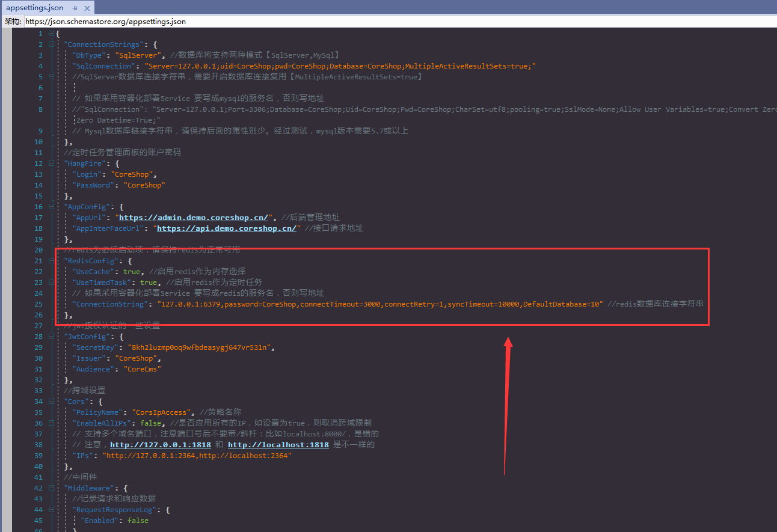Open the admin.demo.coreshop.cn link
This screenshot has width=777, height=532.
194,218
